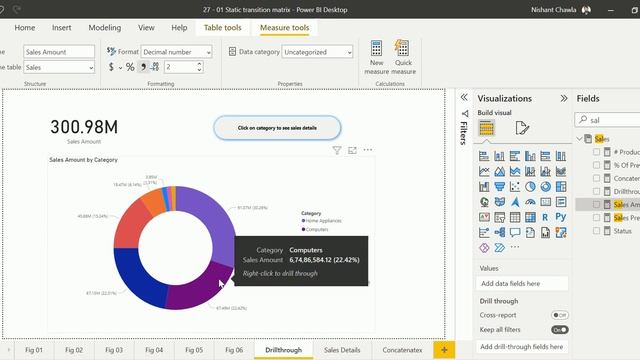
Task: Check the Concaten... field checkbox
Action: tap(596, 178)
